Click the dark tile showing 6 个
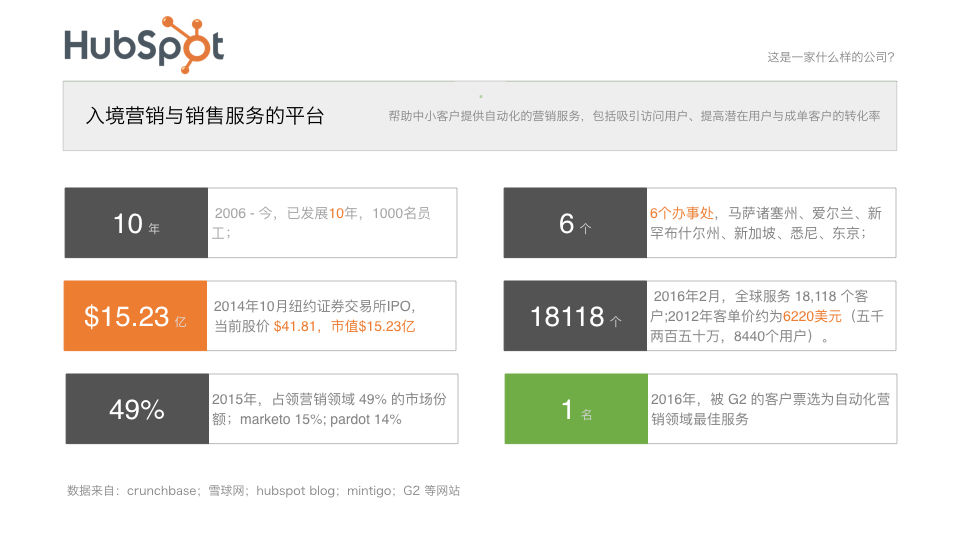Image resolution: width=960 pixels, height=540 pixels. pyautogui.click(x=575, y=223)
